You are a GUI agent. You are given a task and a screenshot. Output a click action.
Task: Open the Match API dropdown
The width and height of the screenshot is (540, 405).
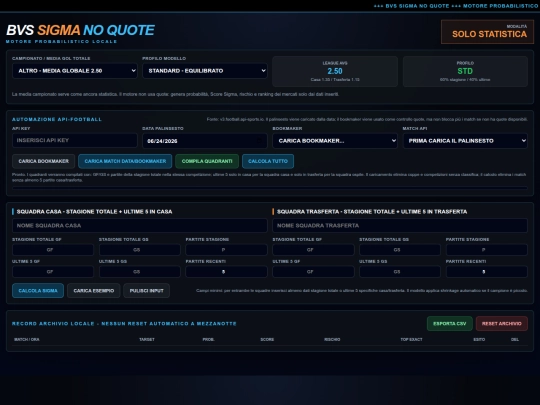click(x=465, y=141)
